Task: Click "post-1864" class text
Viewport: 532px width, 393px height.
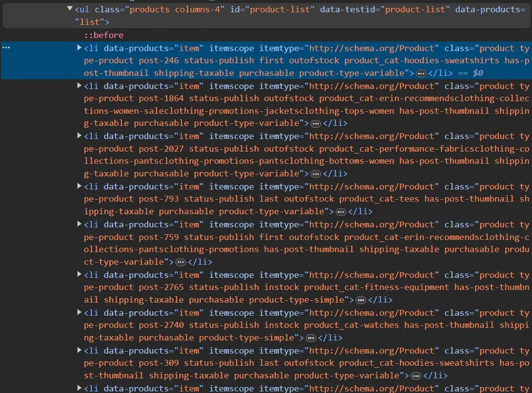Action: coord(161,98)
